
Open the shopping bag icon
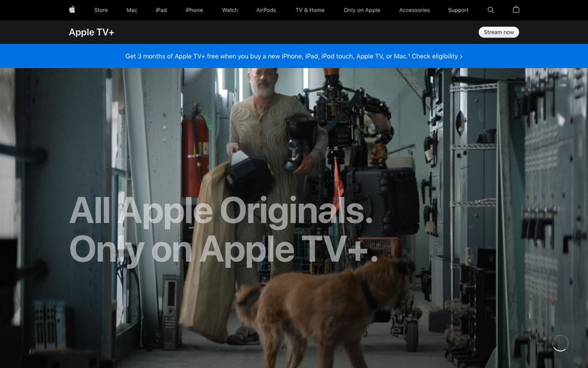[516, 10]
